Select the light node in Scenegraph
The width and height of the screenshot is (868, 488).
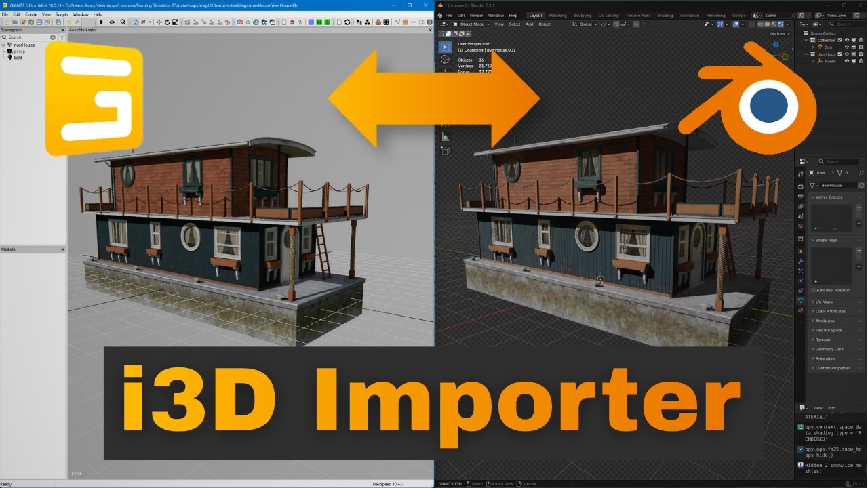point(18,58)
